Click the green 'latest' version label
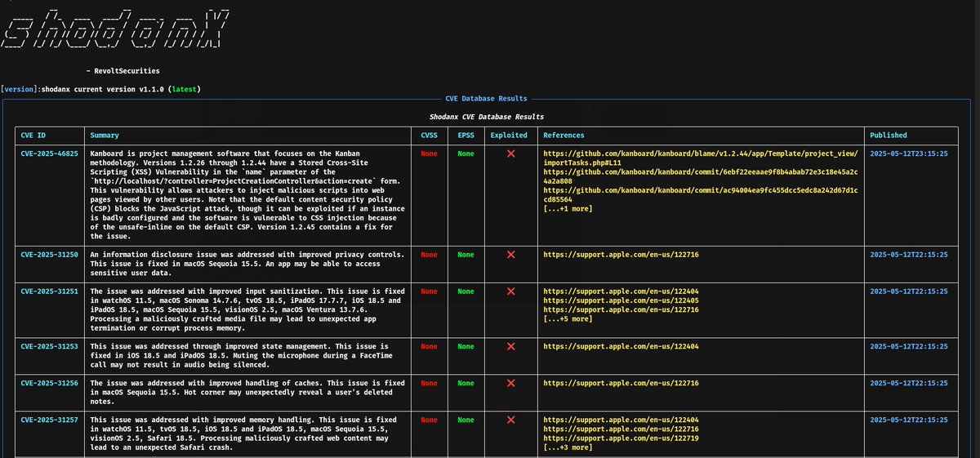Image resolution: width=980 pixels, height=458 pixels. [x=183, y=89]
